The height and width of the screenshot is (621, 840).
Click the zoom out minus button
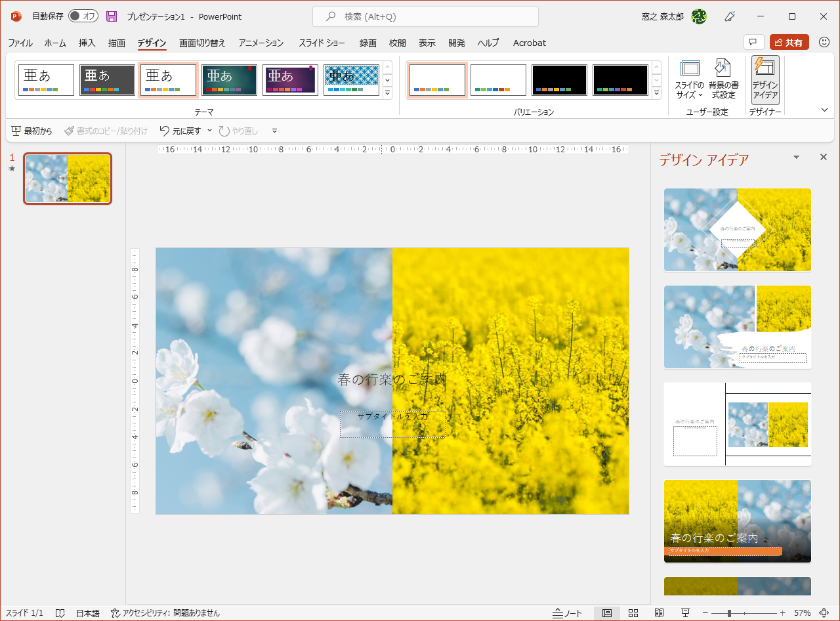pyautogui.click(x=705, y=613)
